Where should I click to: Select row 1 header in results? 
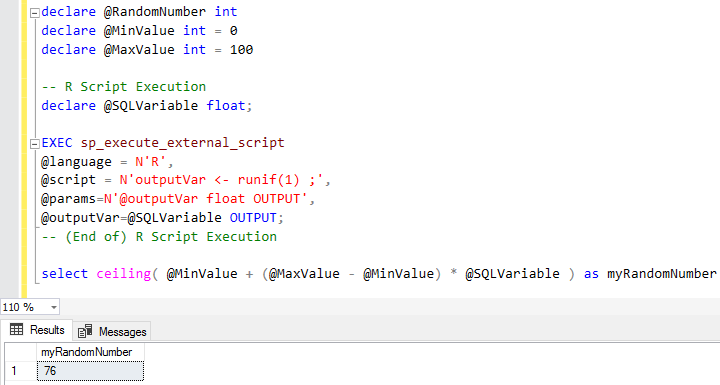tap(20, 371)
